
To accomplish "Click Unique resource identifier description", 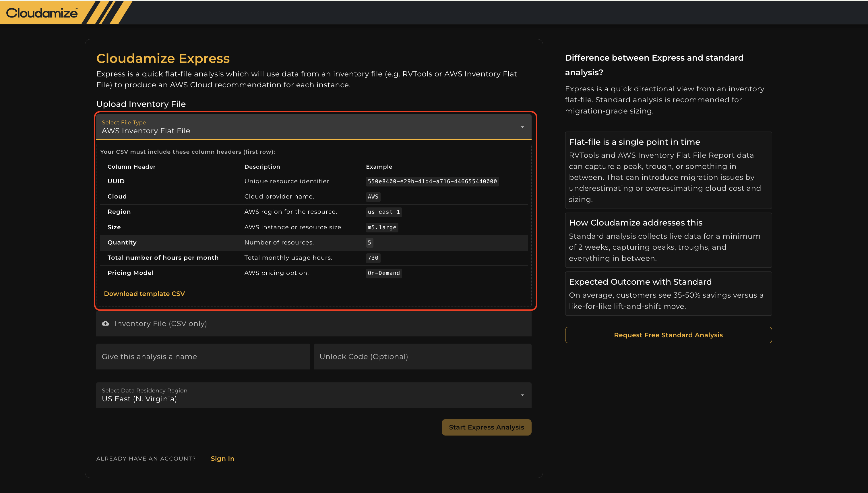I will click(x=288, y=181).
